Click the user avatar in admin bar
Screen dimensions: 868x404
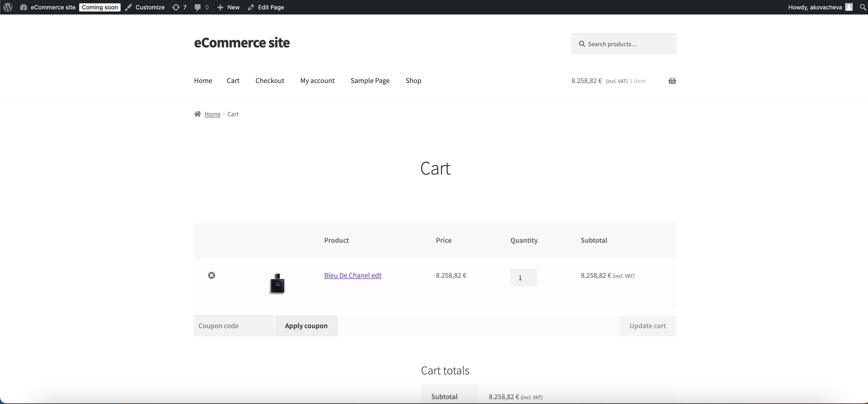coord(849,7)
